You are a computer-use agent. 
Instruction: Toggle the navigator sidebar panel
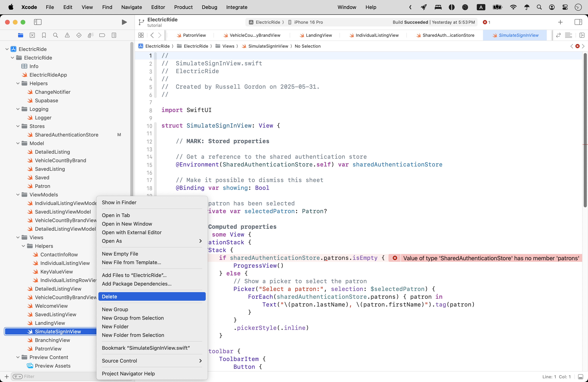click(38, 22)
